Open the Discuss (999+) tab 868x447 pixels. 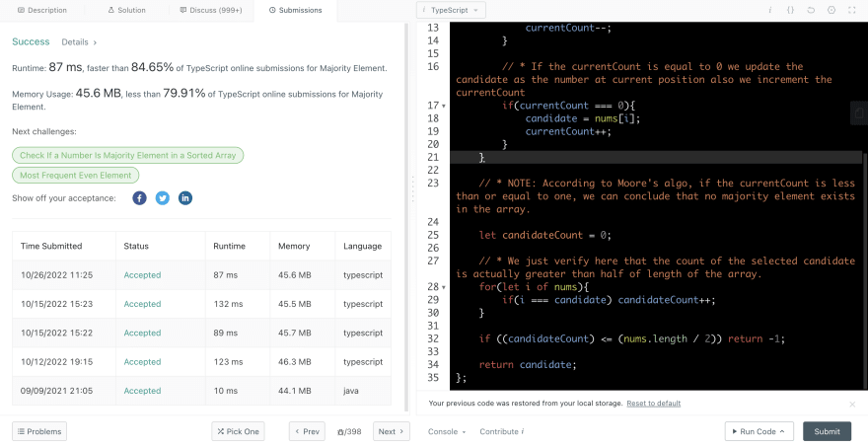tap(211, 10)
